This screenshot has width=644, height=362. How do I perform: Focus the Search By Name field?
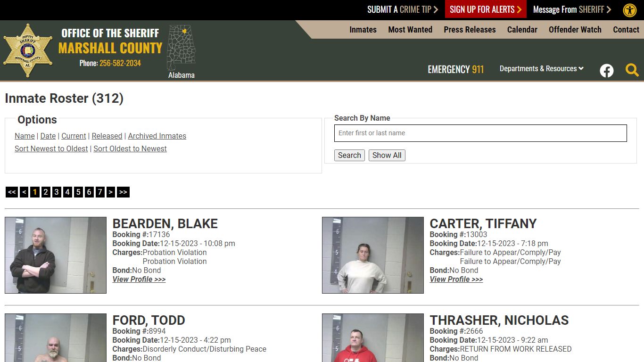pyautogui.click(x=480, y=133)
